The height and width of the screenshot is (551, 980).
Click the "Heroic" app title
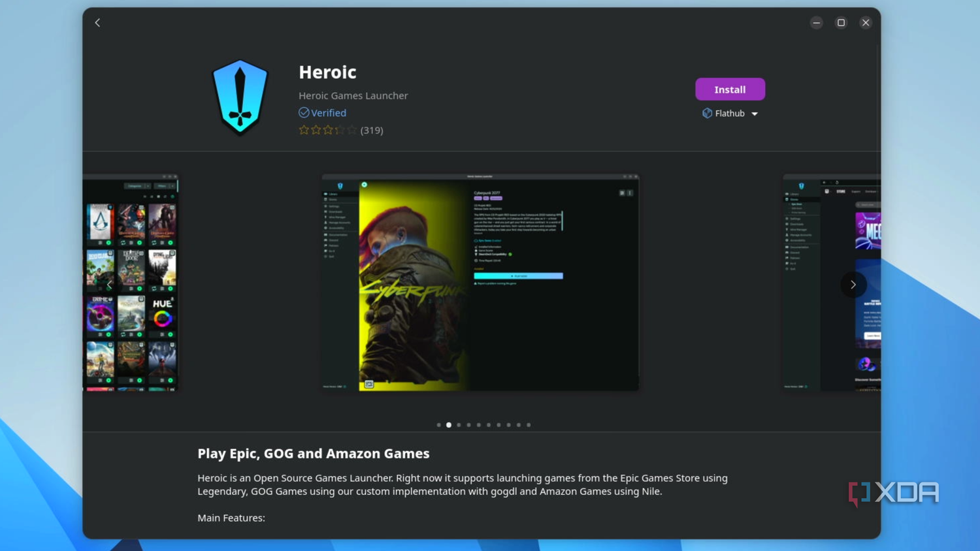pos(327,72)
